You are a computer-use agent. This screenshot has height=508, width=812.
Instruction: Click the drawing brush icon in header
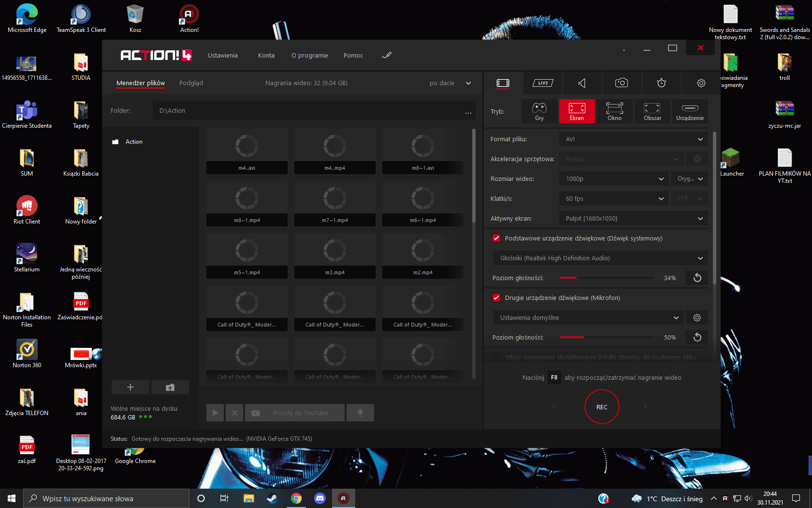[x=386, y=55]
